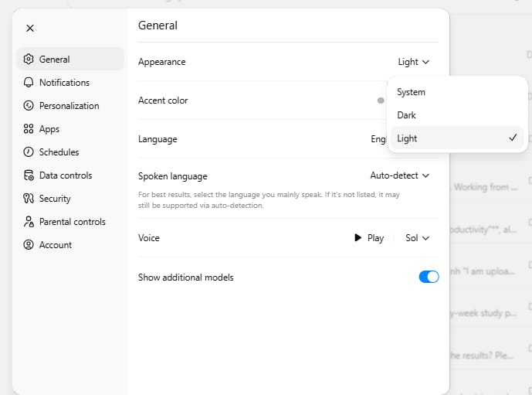532x395 pixels.
Task: Open the Spoken language Auto-detect dropdown
Action: tap(400, 175)
